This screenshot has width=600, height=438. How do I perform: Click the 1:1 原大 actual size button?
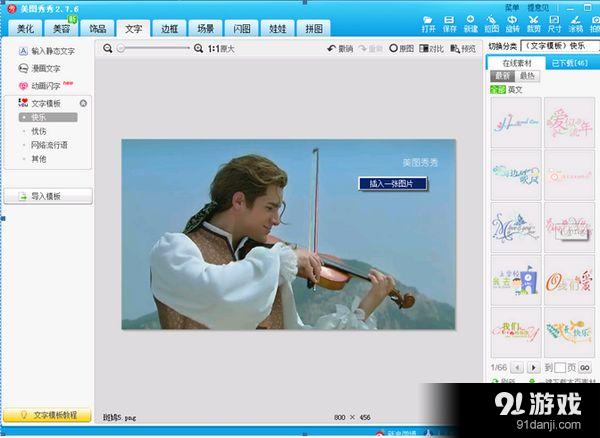point(221,49)
